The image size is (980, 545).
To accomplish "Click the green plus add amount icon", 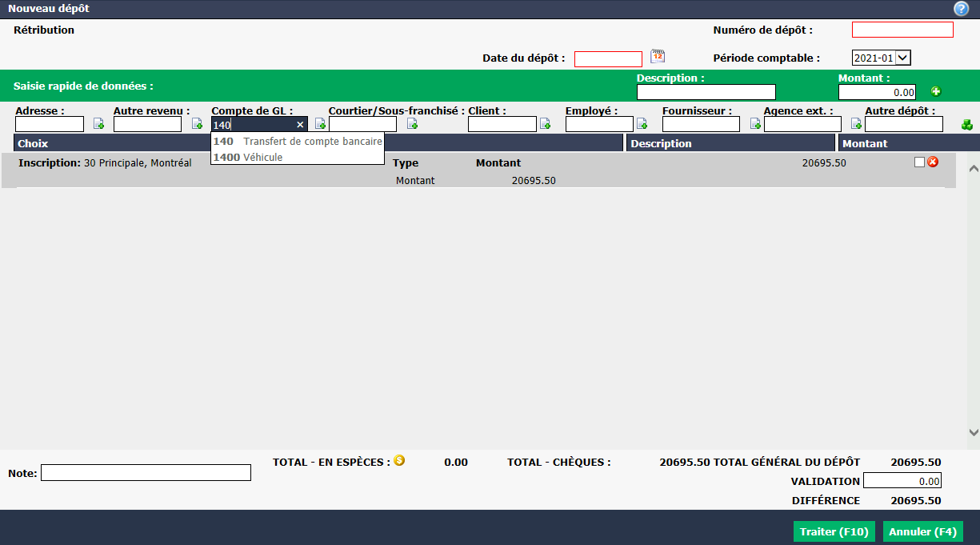I will pos(935,92).
